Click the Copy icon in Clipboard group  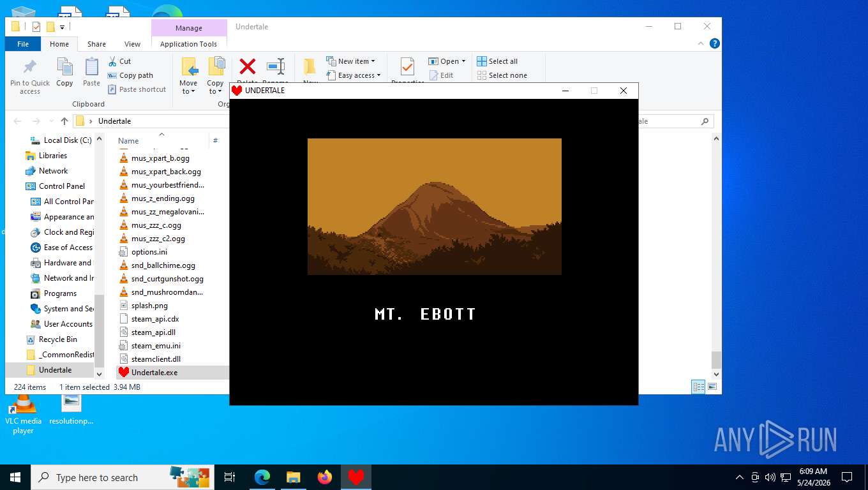64,66
